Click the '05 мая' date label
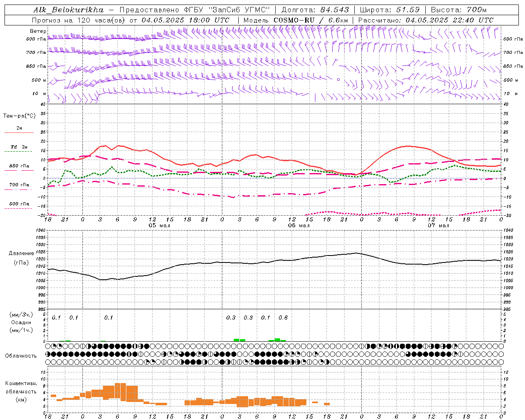Viewport: 525px width, 420px height. [159, 226]
